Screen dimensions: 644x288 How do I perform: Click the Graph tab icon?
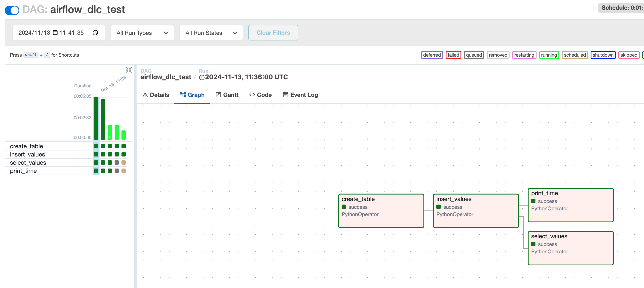pos(183,95)
